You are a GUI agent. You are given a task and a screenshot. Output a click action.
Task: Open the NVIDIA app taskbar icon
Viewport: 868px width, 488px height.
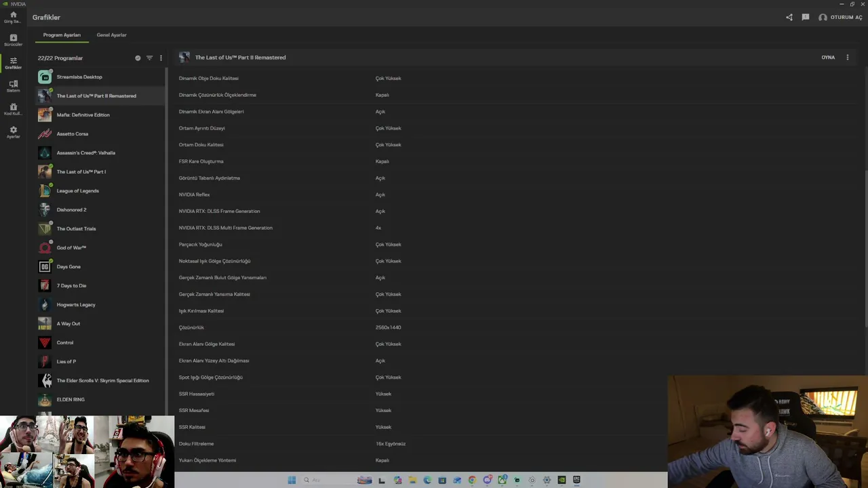[561, 480]
